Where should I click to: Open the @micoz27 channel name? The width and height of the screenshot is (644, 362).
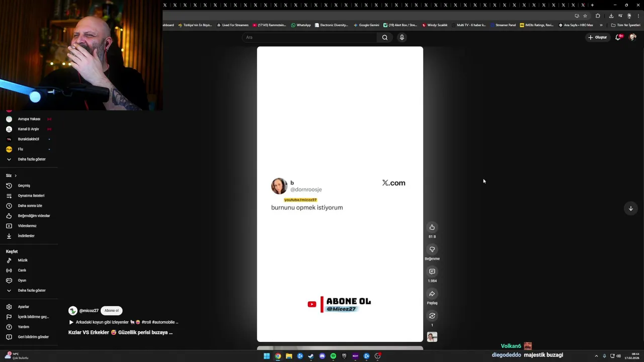(89, 311)
